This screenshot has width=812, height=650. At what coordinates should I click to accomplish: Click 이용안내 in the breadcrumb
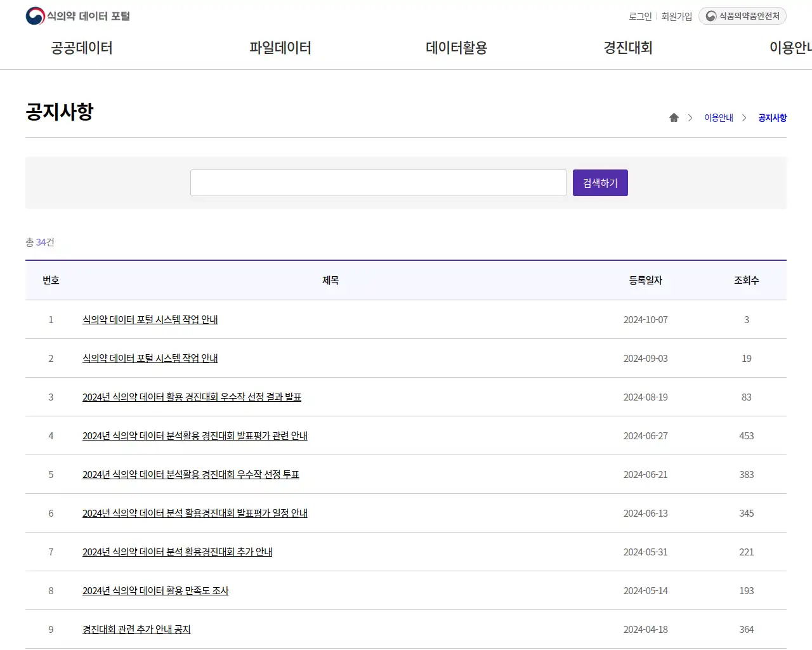719,117
